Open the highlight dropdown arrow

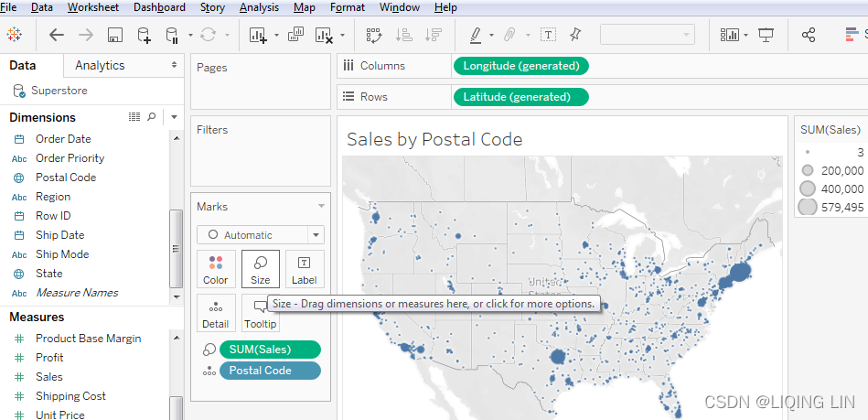pyautogui.click(x=491, y=36)
